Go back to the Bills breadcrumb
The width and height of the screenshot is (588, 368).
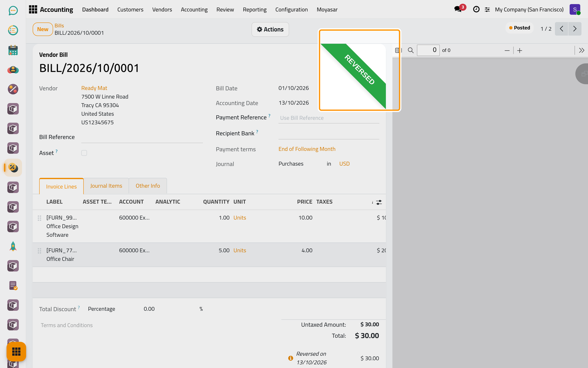(x=59, y=26)
